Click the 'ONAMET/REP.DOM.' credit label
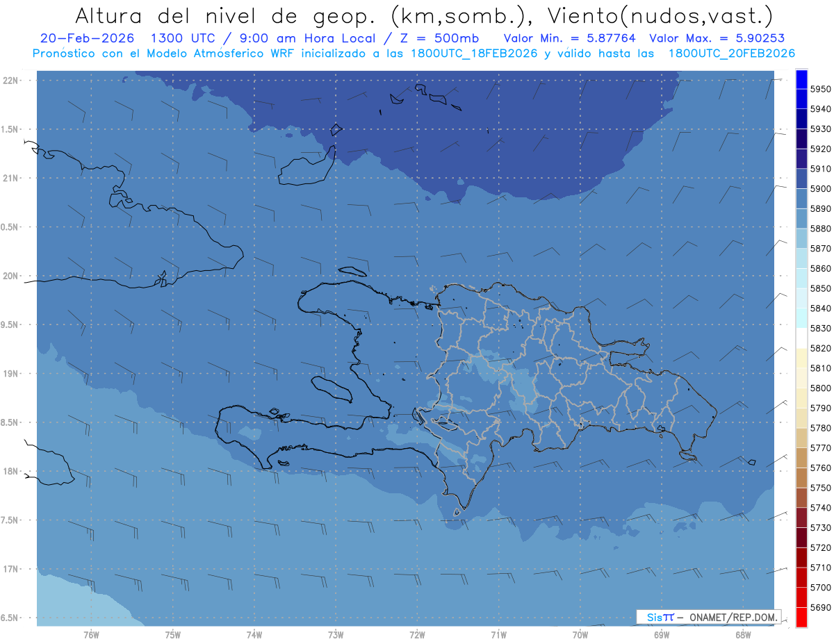 [733, 617]
